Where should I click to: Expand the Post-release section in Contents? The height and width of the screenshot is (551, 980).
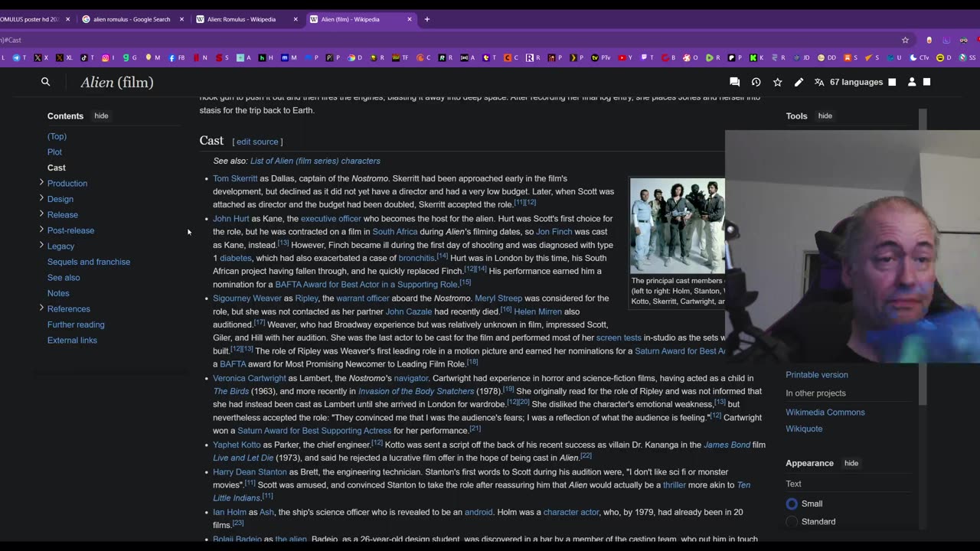(x=41, y=230)
